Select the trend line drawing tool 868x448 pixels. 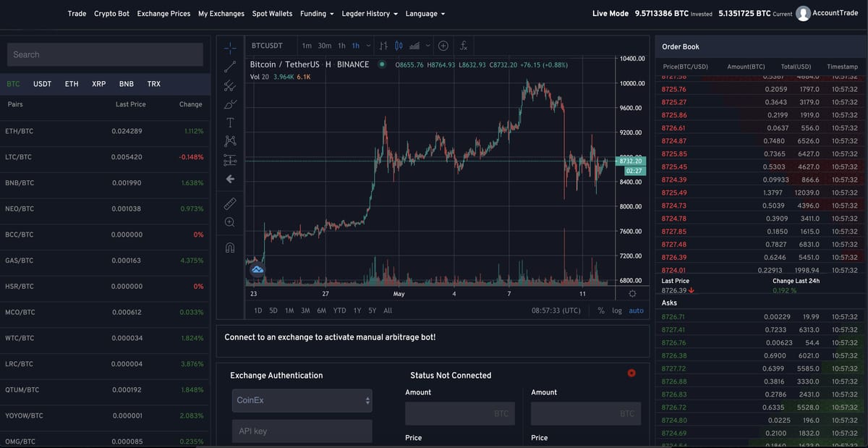point(230,67)
